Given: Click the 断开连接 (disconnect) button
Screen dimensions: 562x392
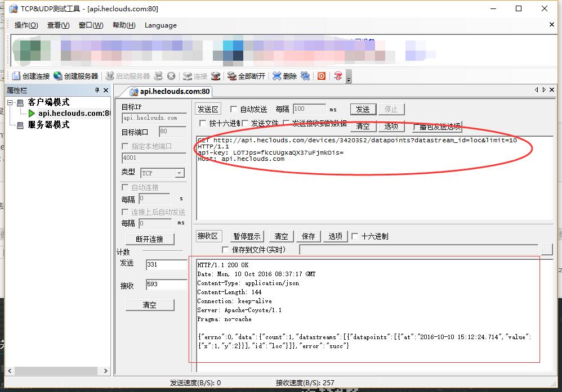Looking at the screenshot, I should tap(149, 239).
